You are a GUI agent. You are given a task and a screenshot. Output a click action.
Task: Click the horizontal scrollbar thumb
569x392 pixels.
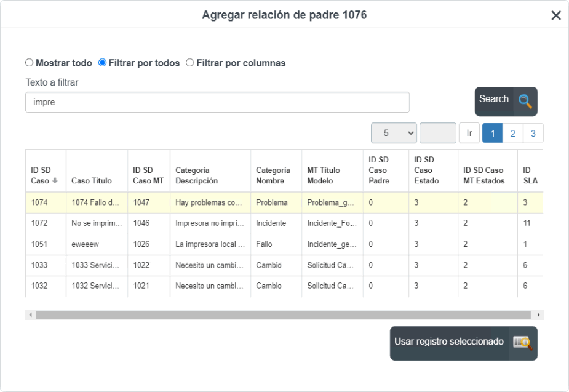(283, 314)
